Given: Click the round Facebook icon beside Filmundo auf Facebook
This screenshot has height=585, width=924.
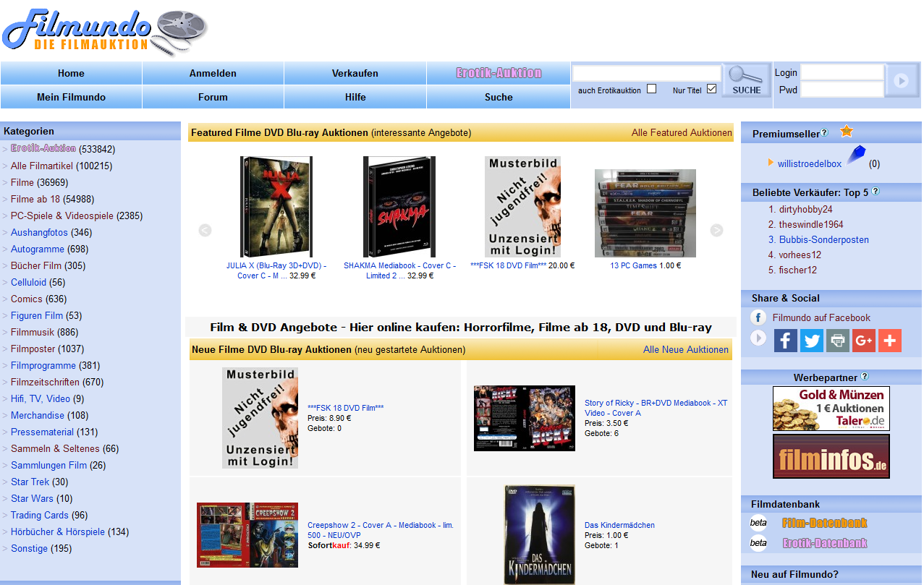Looking at the screenshot, I should click(758, 317).
